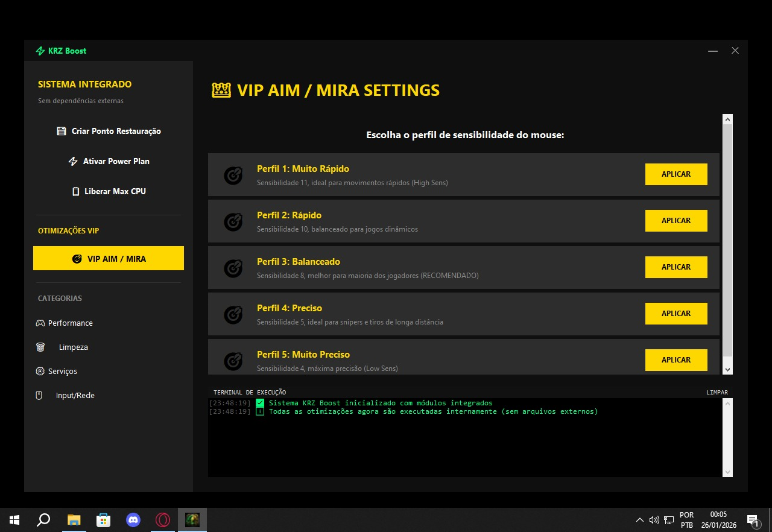Clear the terminal using LIMPAR
The image size is (772, 532).
717,393
